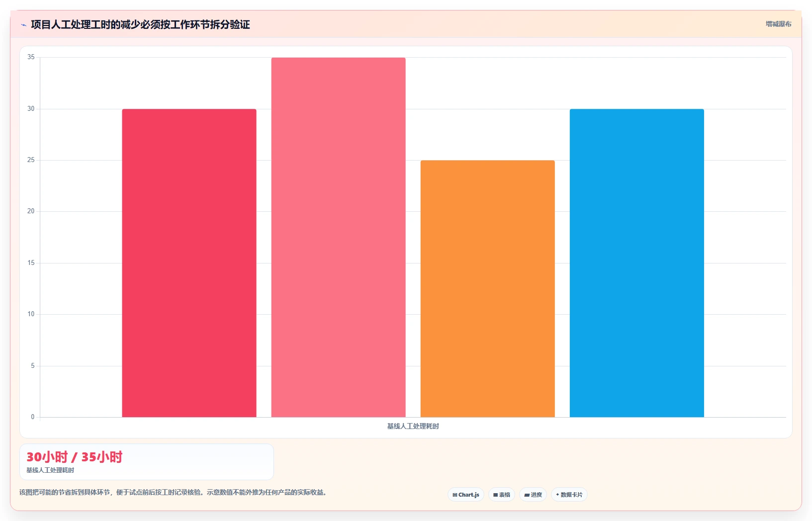The width and height of the screenshot is (812, 521).
Task: Click the y-axis tick label 10
Action: tap(31, 314)
